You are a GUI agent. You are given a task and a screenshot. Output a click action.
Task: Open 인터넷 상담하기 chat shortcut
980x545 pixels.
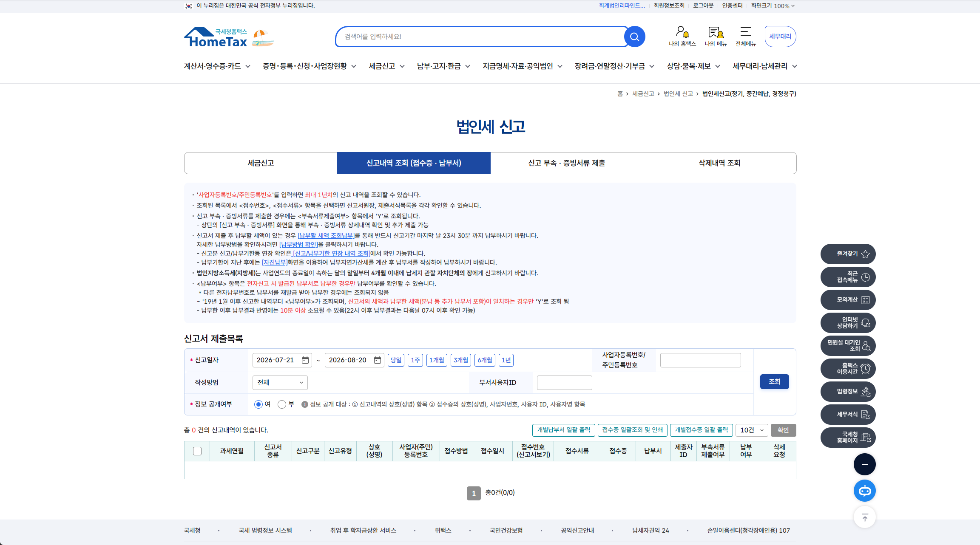[848, 323]
